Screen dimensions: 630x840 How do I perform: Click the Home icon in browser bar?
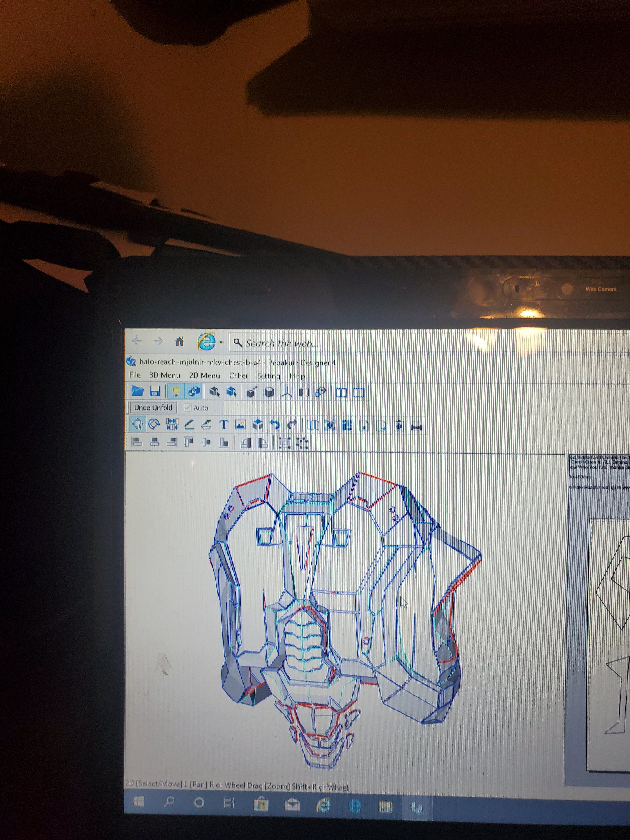point(179,341)
